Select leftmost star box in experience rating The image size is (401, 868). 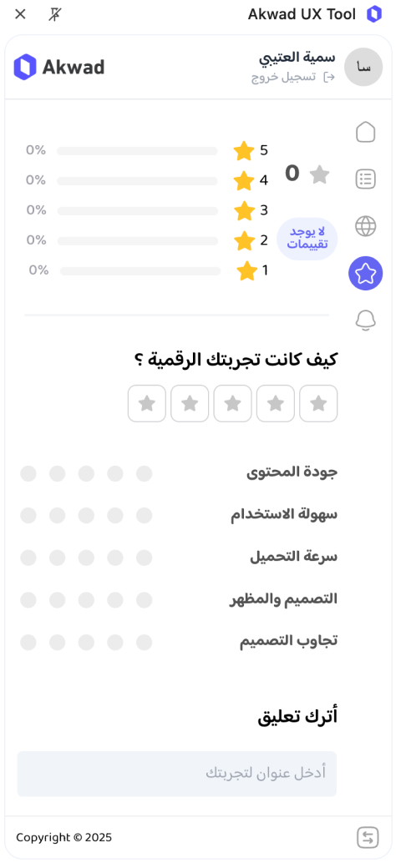pyautogui.click(x=147, y=404)
